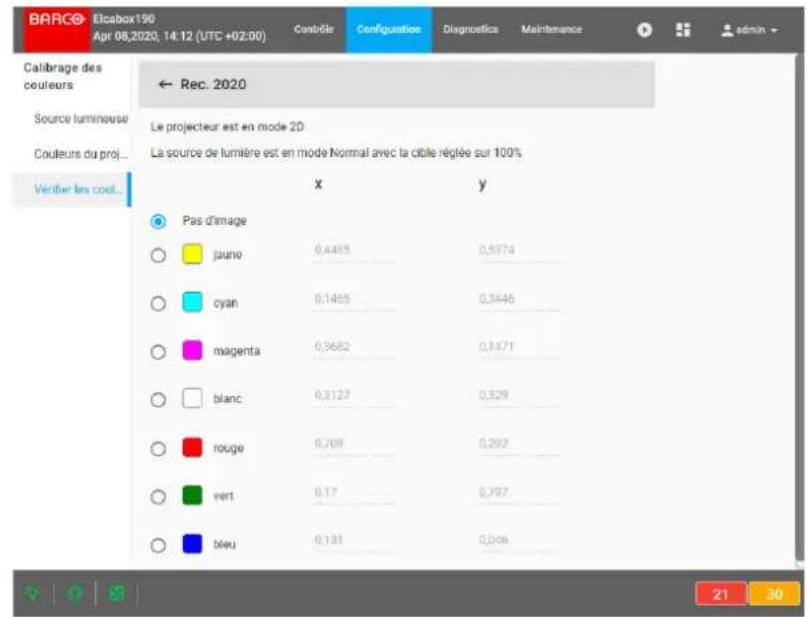807x617 pixels.
Task: Click the jaune y value field
Action: point(519,251)
